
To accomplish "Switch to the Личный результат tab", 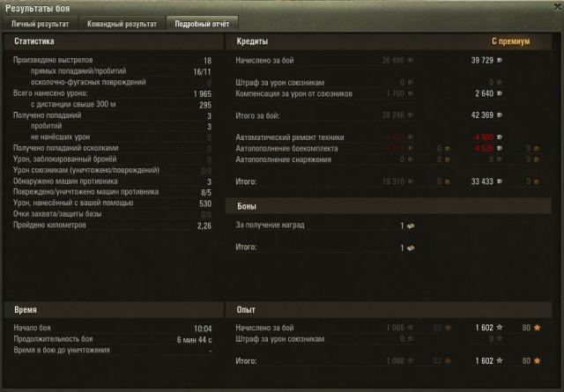I will click(x=40, y=24).
